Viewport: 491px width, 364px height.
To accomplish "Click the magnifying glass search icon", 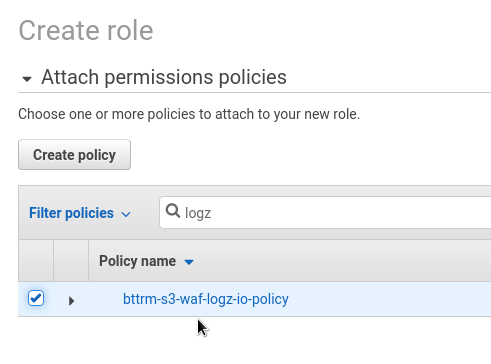I will coord(173,211).
